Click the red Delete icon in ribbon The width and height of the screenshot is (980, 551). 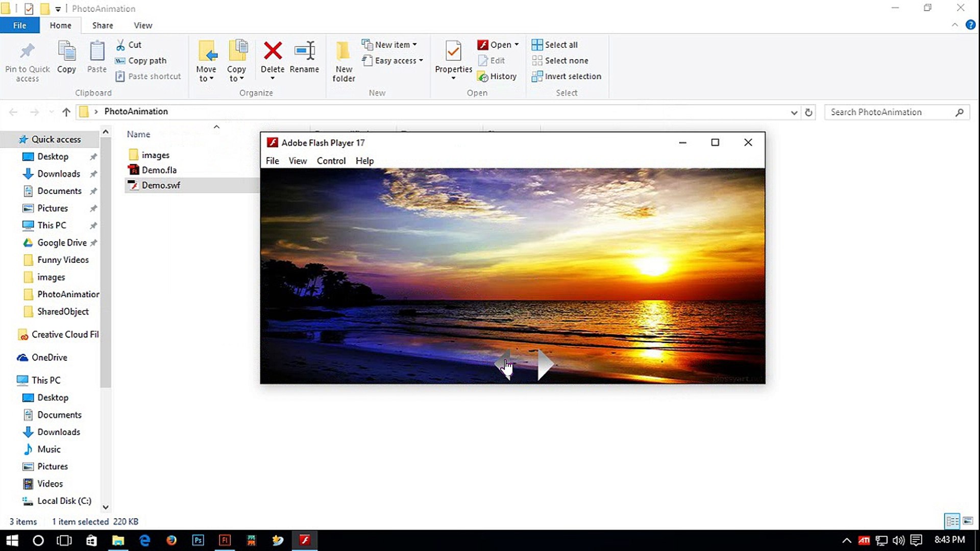(273, 51)
